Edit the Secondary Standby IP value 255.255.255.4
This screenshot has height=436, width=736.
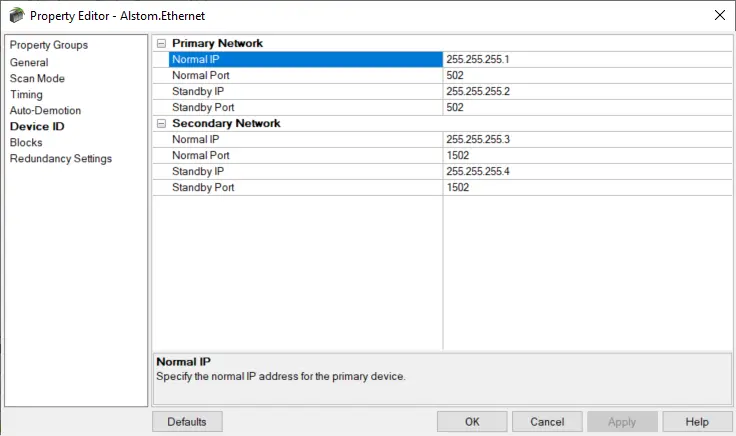click(x=587, y=171)
